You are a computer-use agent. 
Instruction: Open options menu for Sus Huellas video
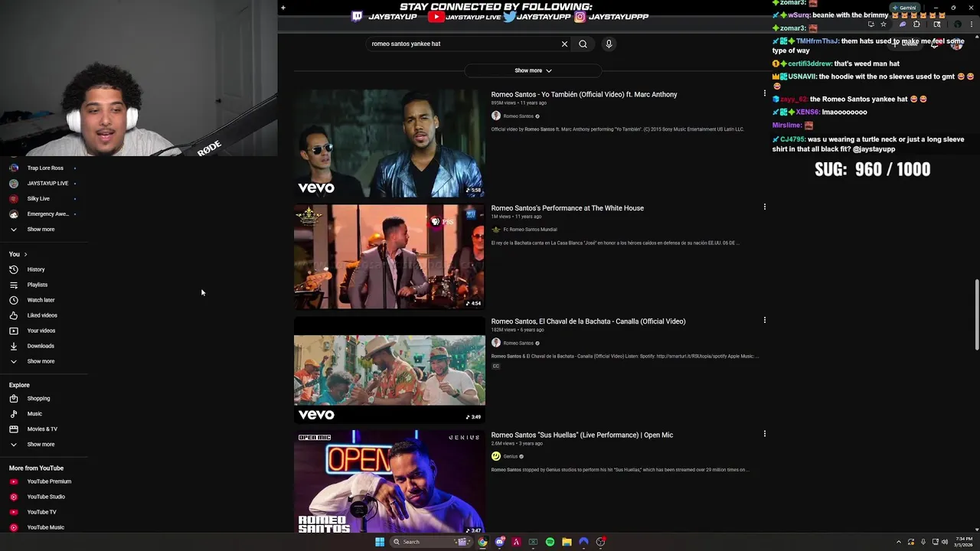[764, 433]
